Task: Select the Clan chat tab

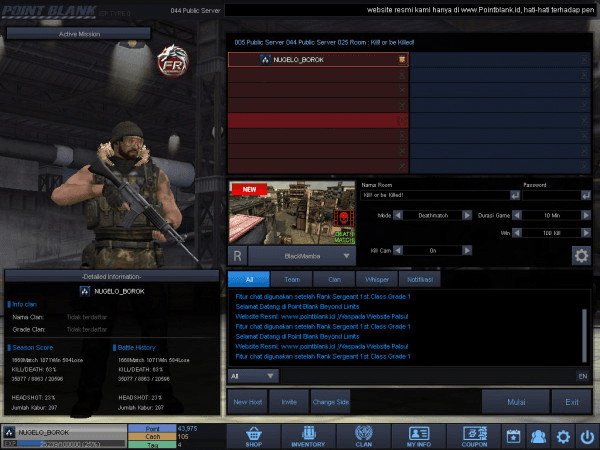Action: [x=334, y=279]
